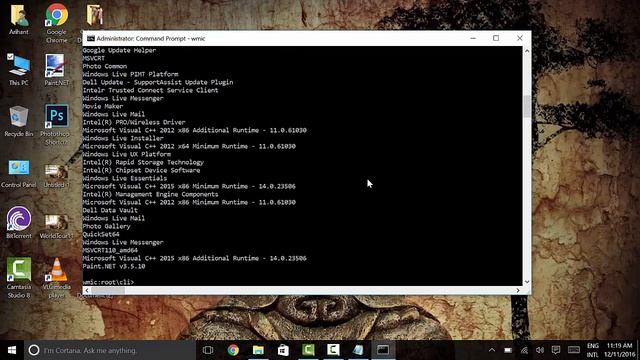Click the 'Photo Common' output line
Screen dimensions: 640x360
(104, 66)
